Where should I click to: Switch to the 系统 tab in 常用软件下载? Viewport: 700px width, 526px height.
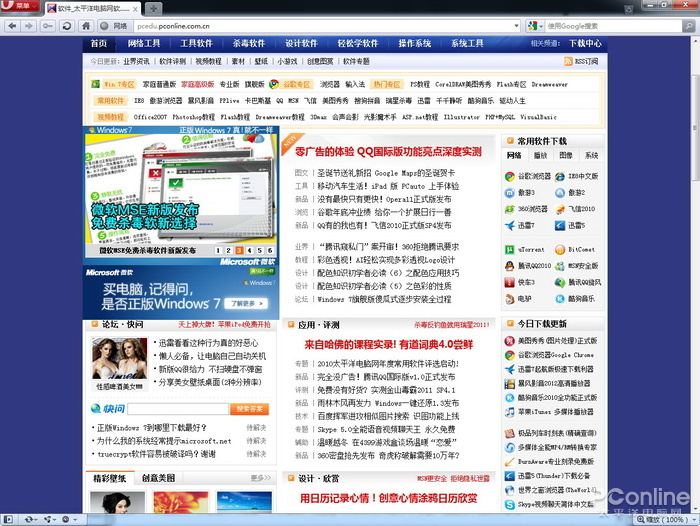[590, 155]
